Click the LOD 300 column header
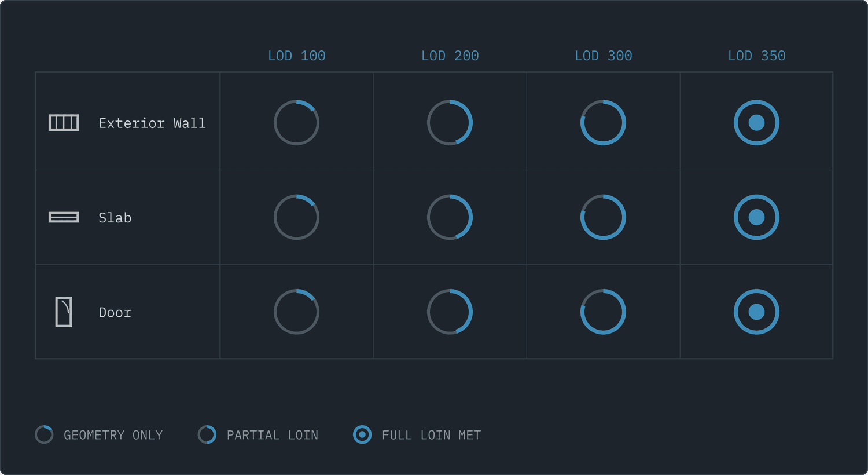Viewport: 868px width, 475px height. tap(603, 56)
